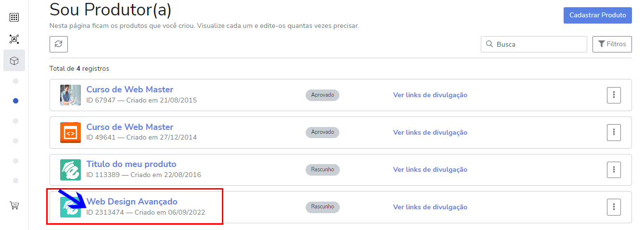644x230 pixels.
Task: Open Titulo do meu produto link
Action: click(131, 164)
